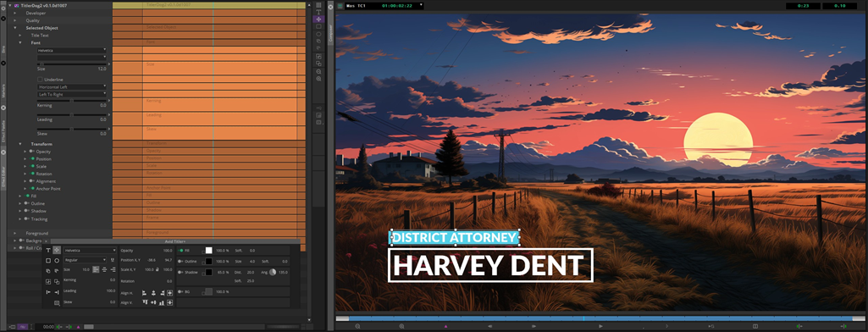Select the rectangle shape tool in vertical toolbar
The height and width of the screenshot is (332, 868).
[319, 26]
